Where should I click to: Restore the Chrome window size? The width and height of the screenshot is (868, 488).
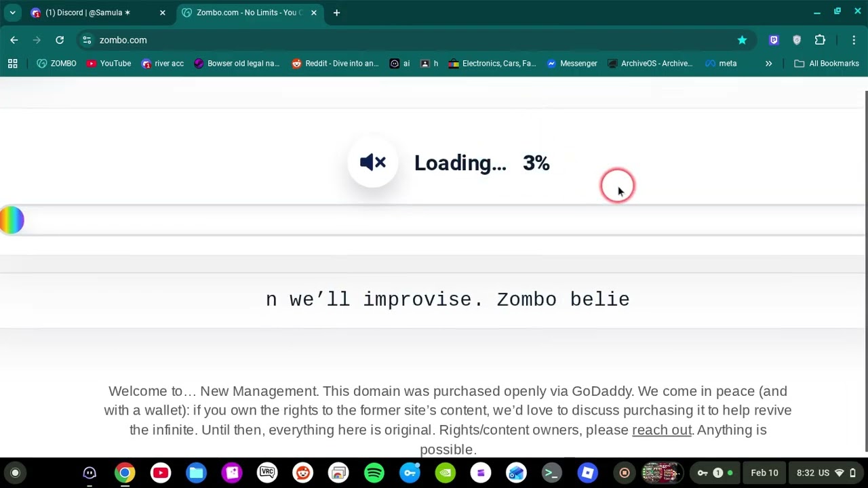point(837,12)
